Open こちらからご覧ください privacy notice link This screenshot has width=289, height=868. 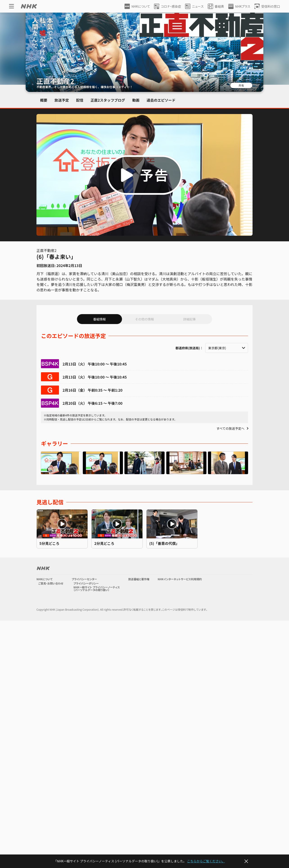pos(206,861)
